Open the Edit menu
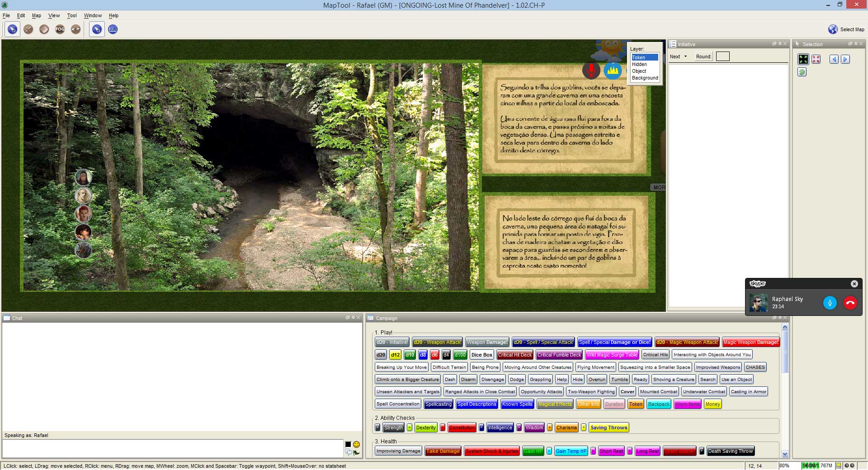 (21, 15)
